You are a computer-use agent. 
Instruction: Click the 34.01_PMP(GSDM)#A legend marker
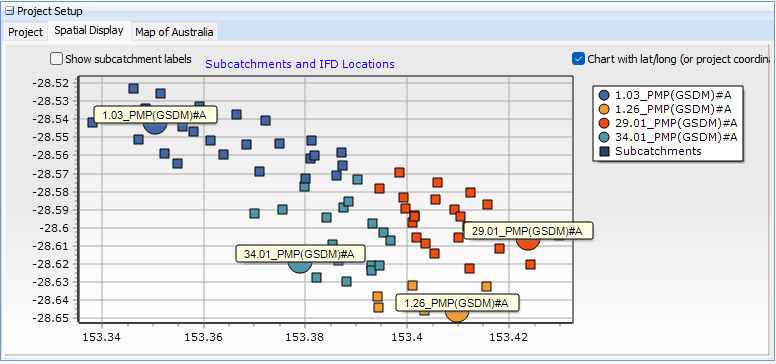(x=604, y=137)
